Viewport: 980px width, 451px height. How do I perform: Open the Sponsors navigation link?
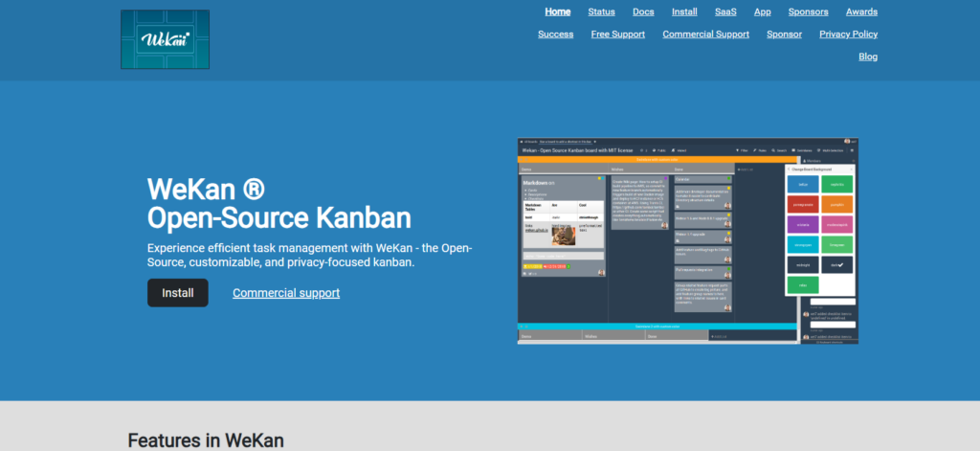pos(808,11)
